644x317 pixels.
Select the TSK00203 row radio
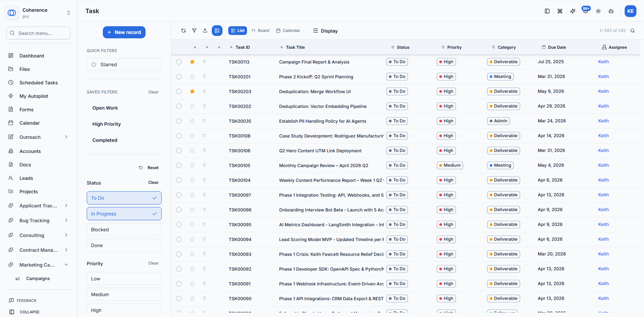[x=179, y=91]
